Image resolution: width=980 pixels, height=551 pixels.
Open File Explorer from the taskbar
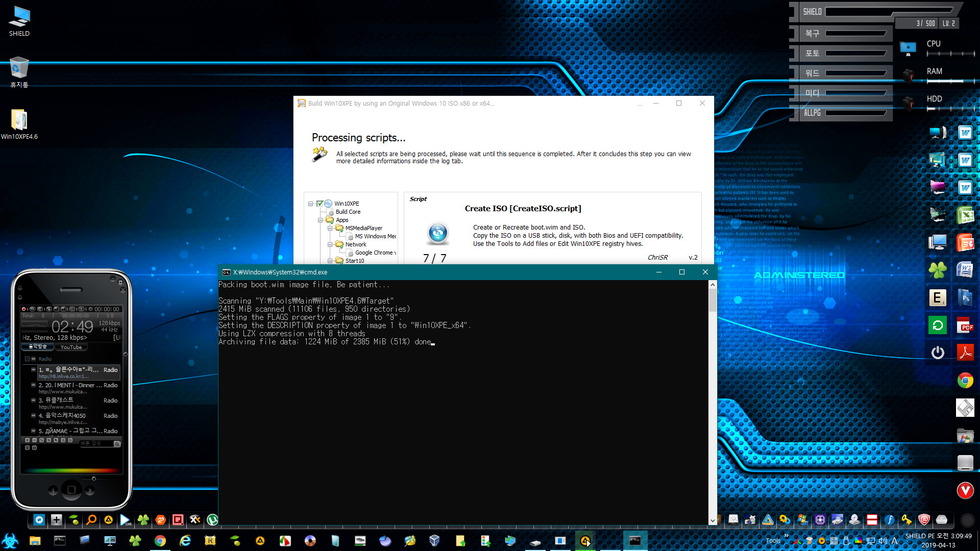pos(35,541)
